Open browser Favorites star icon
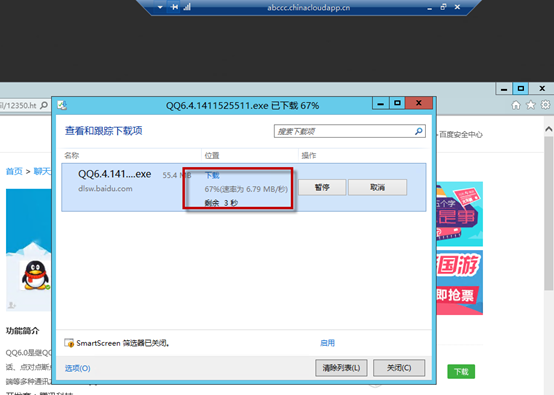Image resolution: width=554 pixels, height=395 pixels. [x=531, y=105]
